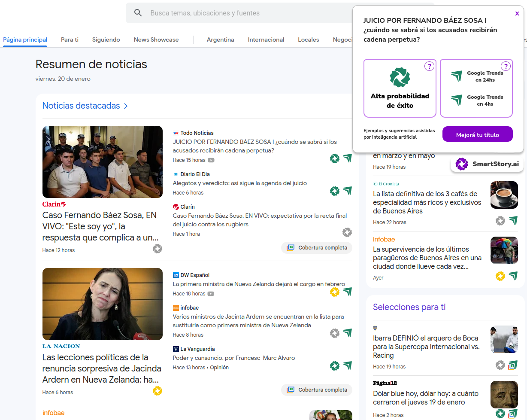Screen dimensions: 527x420
Task: Open the Siguiendo tab
Action: (x=106, y=40)
